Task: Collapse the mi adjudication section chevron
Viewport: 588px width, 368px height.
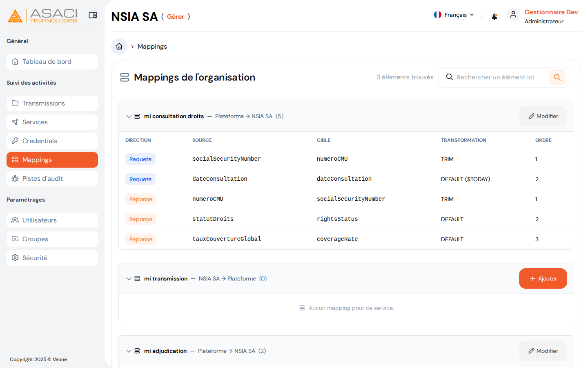Action: [129, 351]
